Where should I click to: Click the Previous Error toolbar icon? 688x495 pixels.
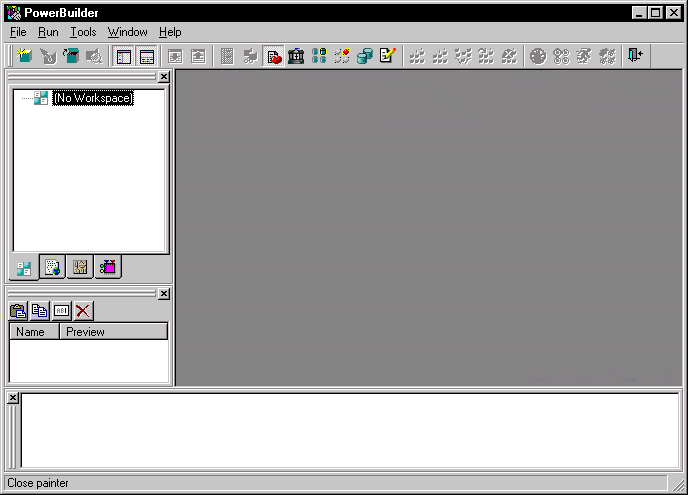[198, 56]
